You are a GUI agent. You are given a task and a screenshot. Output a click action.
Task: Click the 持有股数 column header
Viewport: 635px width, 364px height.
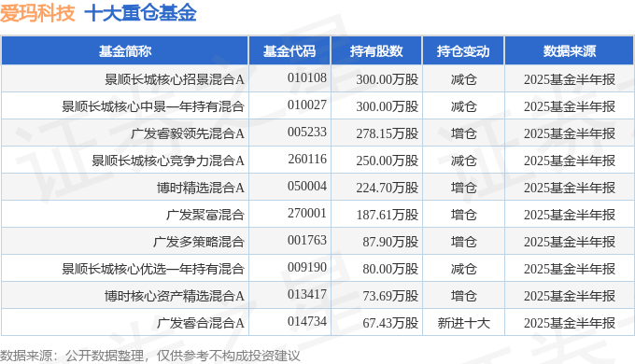pos(376,51)
